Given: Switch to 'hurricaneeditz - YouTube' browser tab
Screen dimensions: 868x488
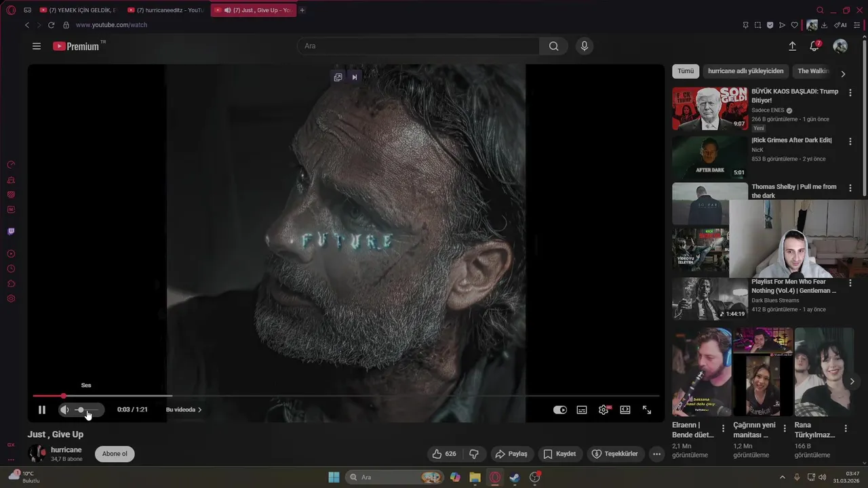Looking at the screenshot, I should coord(166,10).
